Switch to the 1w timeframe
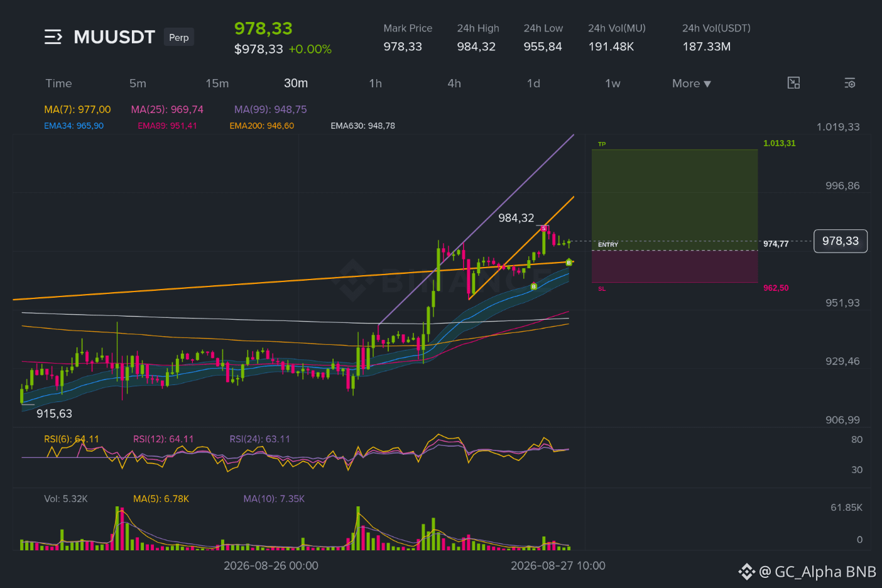The width and height of the screenshot is (882, 588). point(612,84)
